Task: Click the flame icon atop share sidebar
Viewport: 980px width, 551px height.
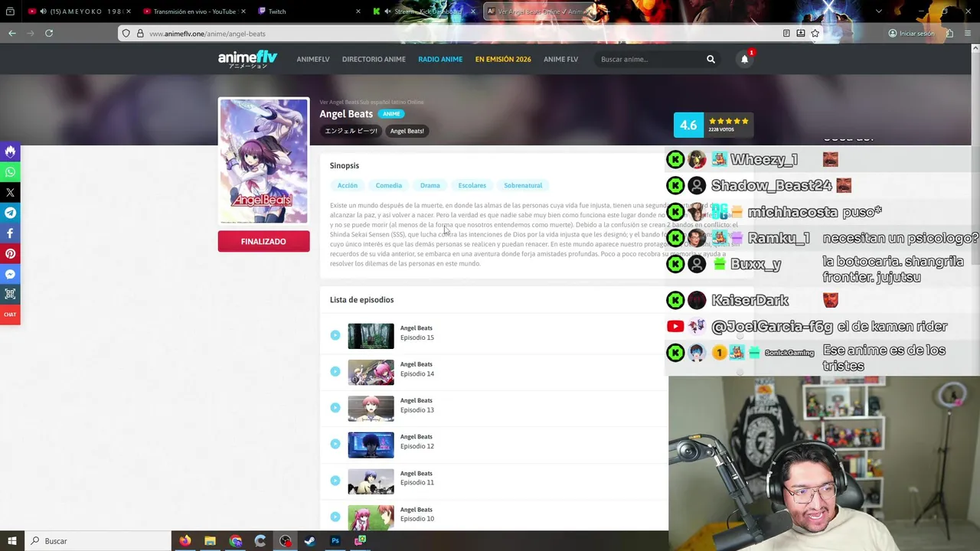Action: [x=10, y=152]
